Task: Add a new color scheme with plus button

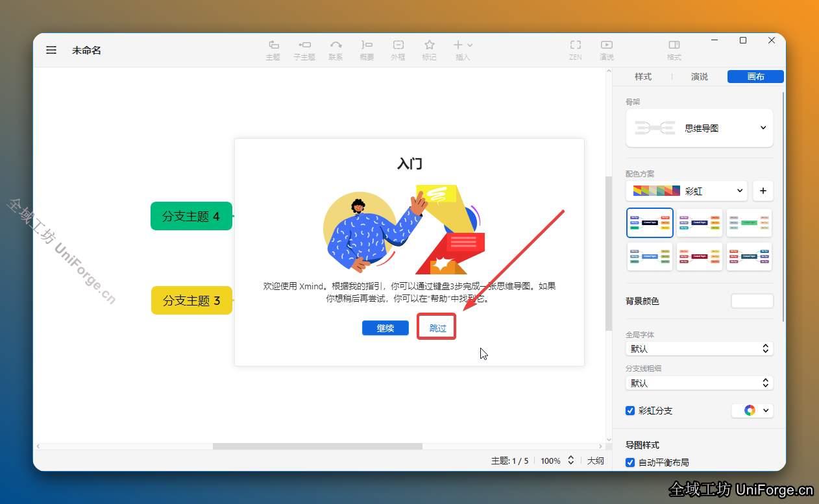Action: pos(763,191)
